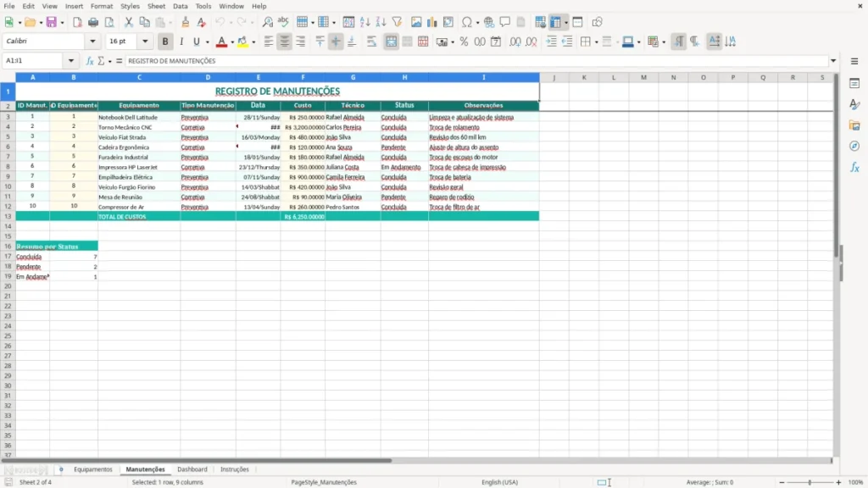Cut the selection with the scissors icon
Image resolution: width=868 pixels, height=488 pixels.
point(129,22)
